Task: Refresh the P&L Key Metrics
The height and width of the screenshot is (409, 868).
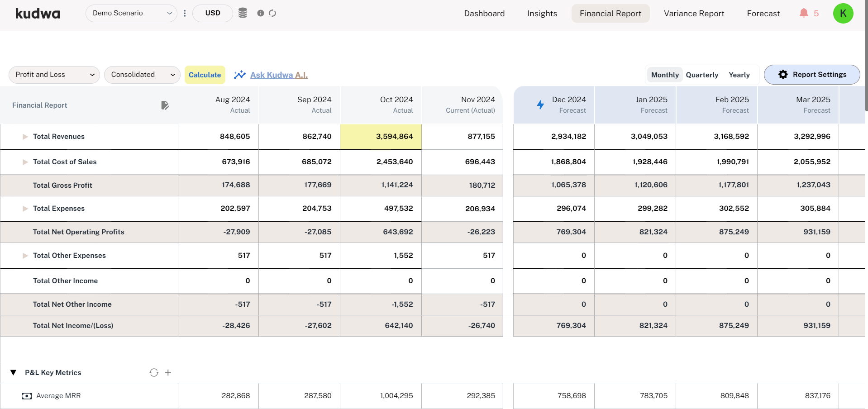Action: coord(154,372)
